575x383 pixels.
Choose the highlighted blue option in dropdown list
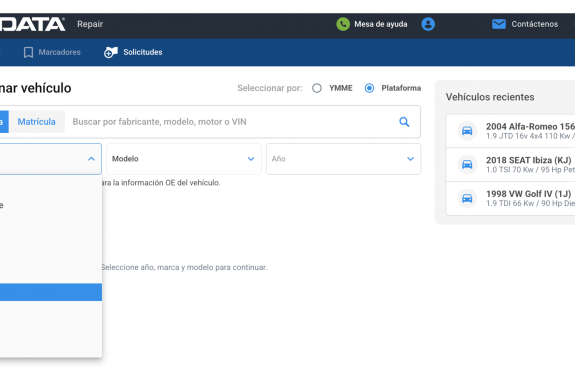pyautogui.click(x=51, y=292)
